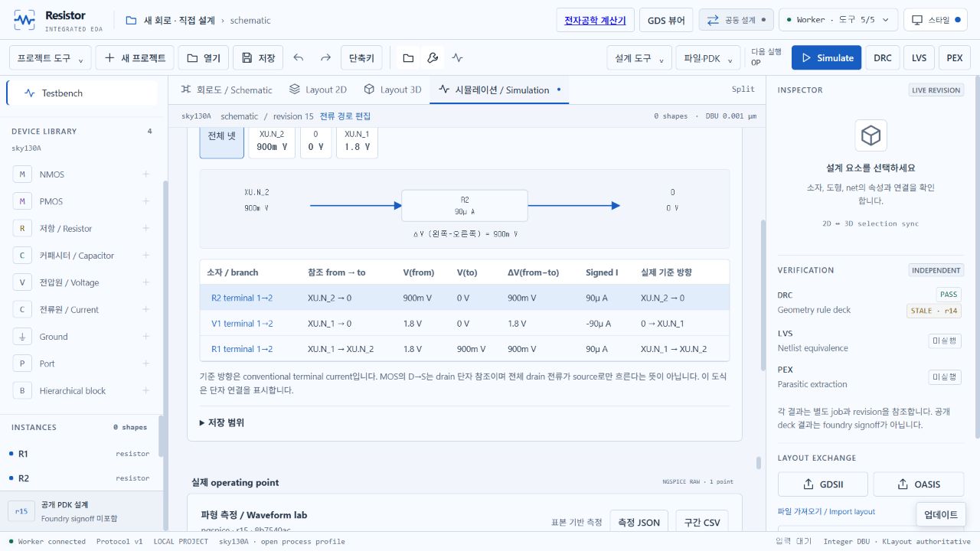The width and height of the screenshot is (980, 551).
Task: Click the GDSII export button
Action: (823, 484)
